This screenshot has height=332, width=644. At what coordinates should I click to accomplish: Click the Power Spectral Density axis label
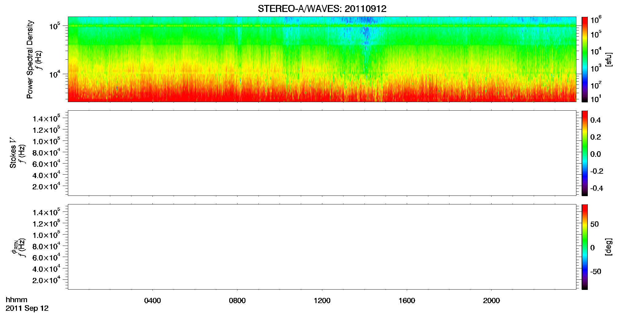pyautogui.click(x=30, y=59)
